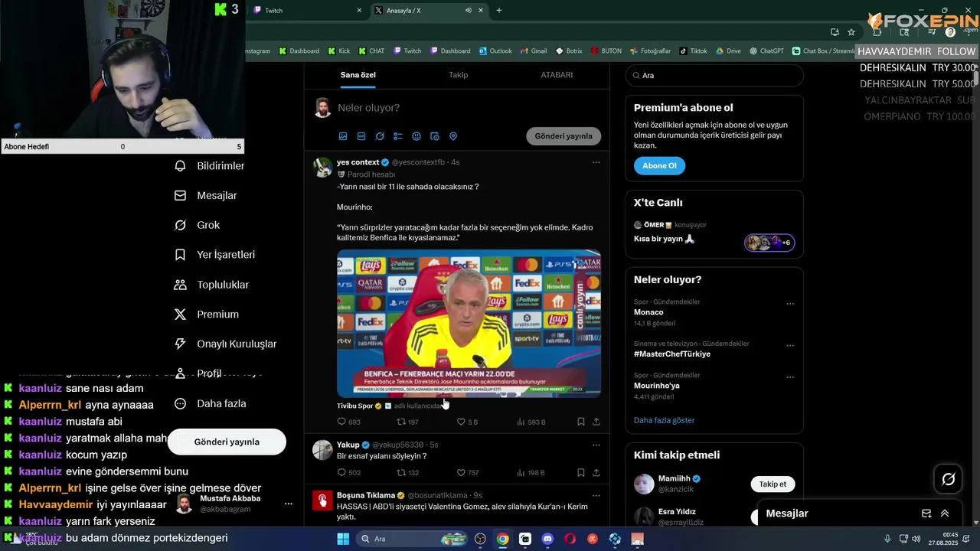Open options for #MasterChefTürkiye trend
The height and width of the screenshot is (551, 980).
pos(790,346)
